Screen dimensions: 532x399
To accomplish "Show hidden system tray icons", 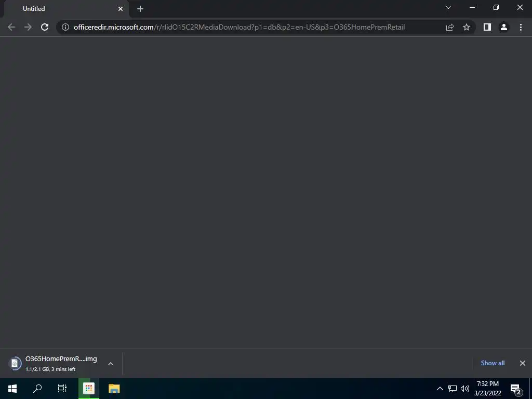I will pos(440,389).
